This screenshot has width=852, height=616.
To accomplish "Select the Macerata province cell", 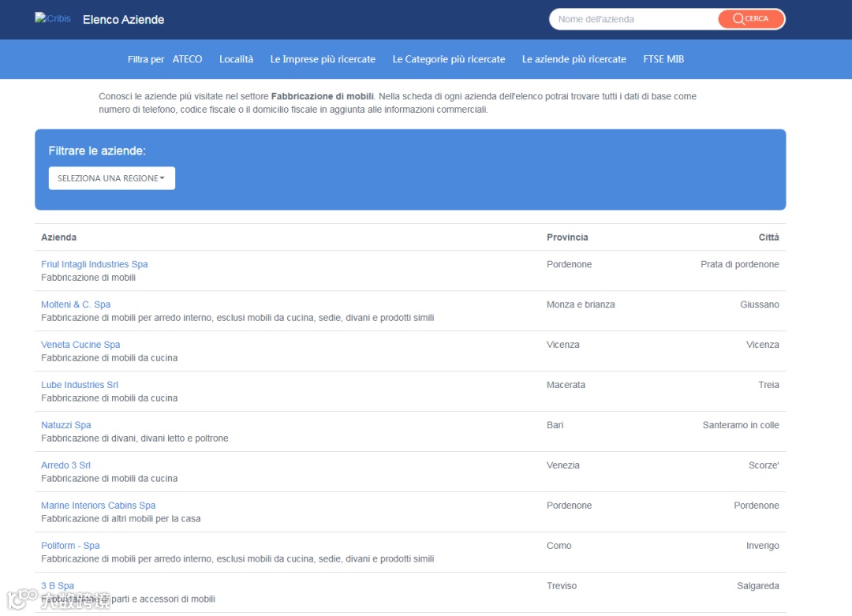I will [x=566, y=385].
